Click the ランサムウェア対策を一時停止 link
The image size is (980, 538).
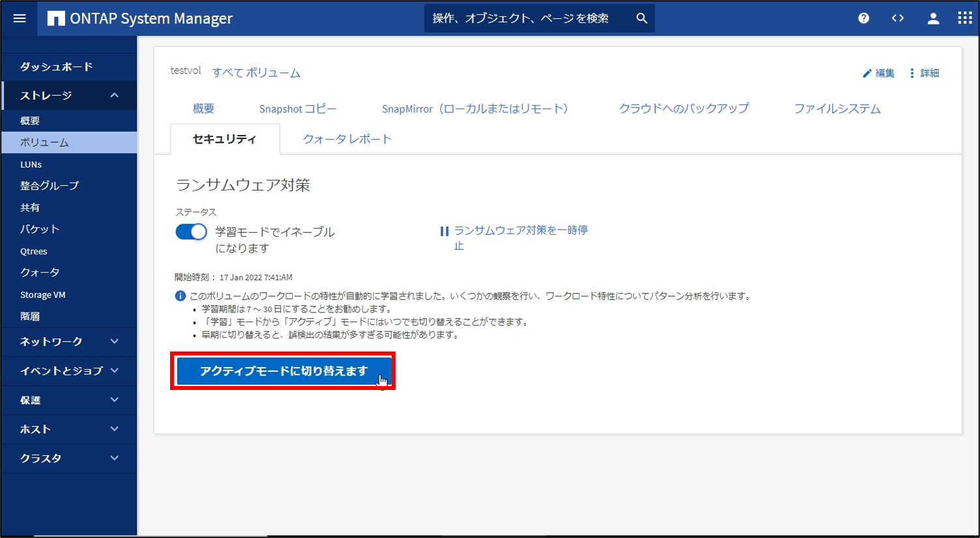[x=521, y=238]
